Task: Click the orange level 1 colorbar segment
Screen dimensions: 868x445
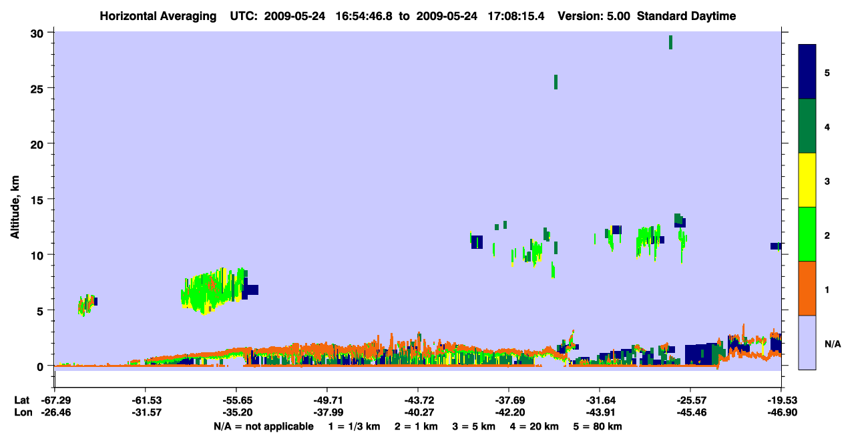Action: tap(807, 288)
